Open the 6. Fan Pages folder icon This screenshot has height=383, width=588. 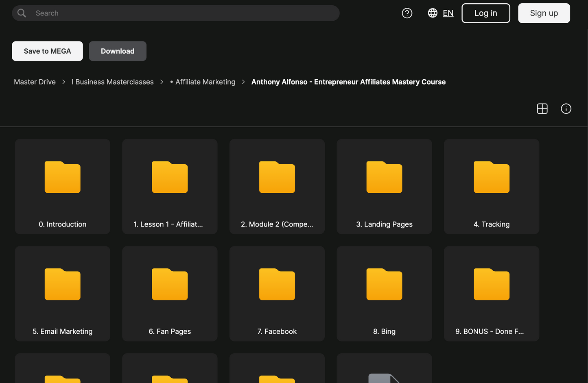pyautogui.click(x=170, y=284)
